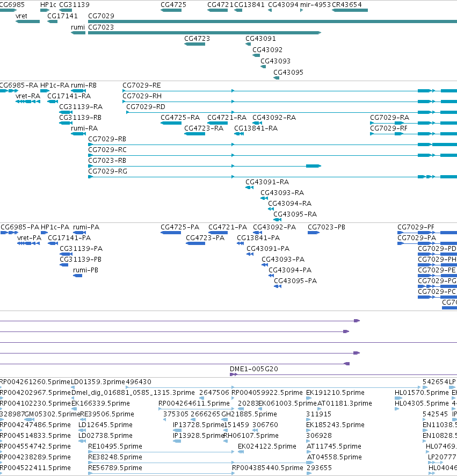
Task: Click the CG7029-PF protein label
Action: 416,227
